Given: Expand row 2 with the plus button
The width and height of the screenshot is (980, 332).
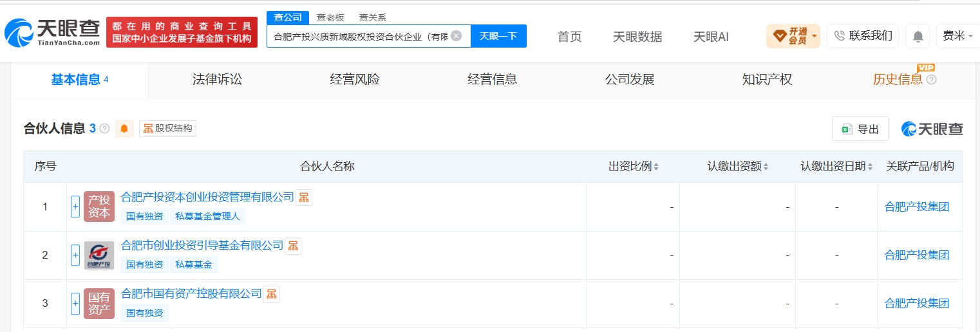Looking at the screenshot, I should pos(75,255).
